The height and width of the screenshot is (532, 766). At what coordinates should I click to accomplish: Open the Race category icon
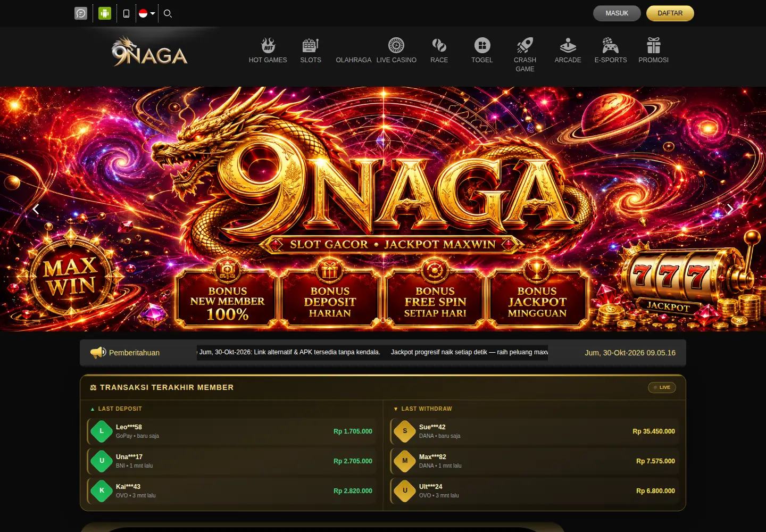point(439,45)
